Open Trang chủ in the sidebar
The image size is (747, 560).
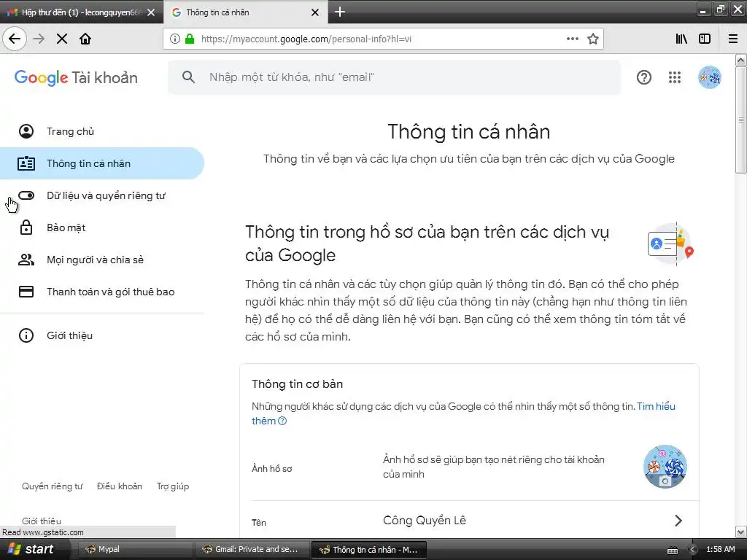point(102,131)
